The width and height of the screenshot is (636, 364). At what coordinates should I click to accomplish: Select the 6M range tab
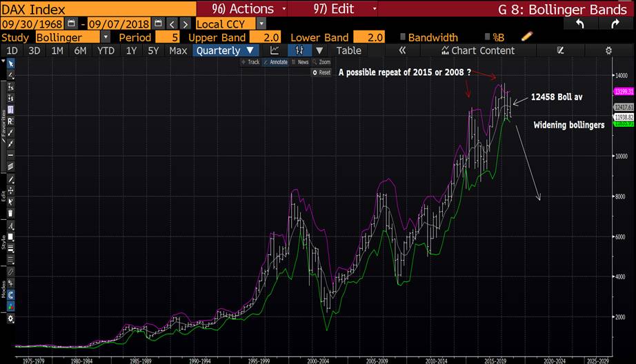coord(80,50)
